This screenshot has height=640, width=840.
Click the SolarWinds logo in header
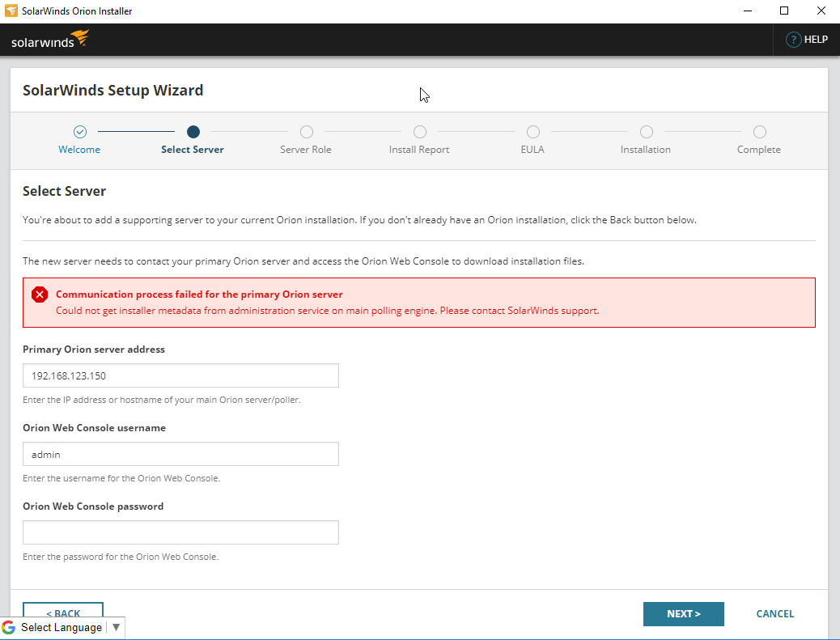tap(50, 40)
